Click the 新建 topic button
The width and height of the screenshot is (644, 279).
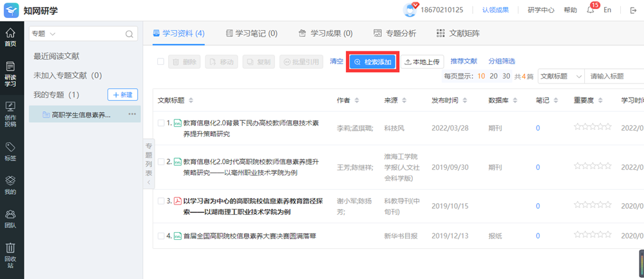[123, 94]
